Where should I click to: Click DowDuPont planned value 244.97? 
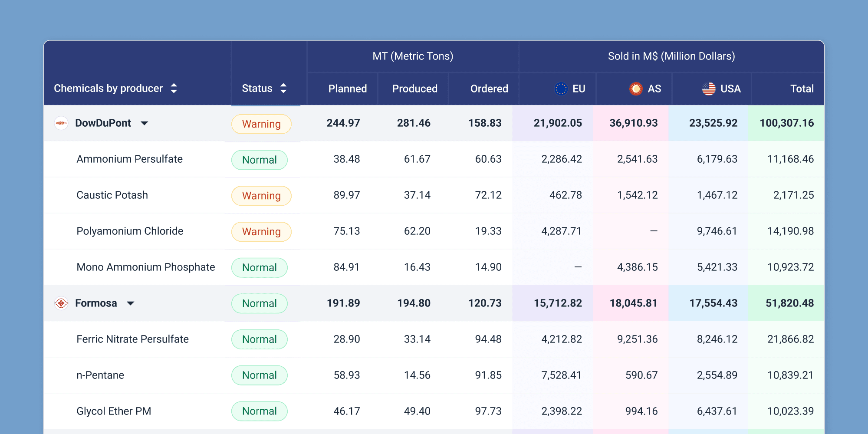[343, 123]
